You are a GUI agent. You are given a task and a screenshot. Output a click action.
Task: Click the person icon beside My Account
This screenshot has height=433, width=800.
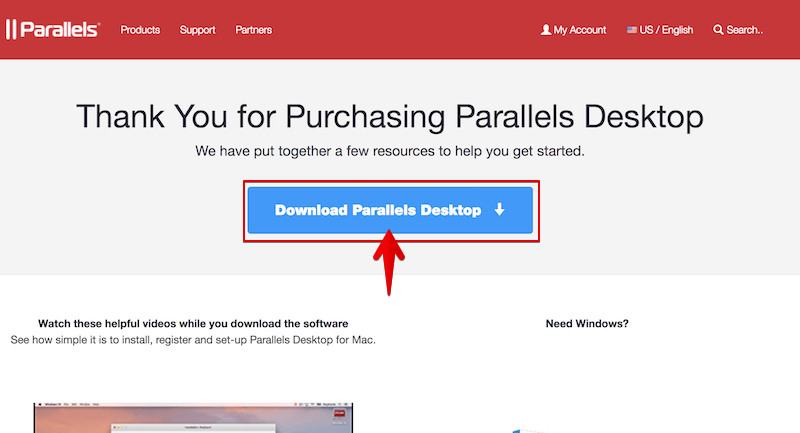click(546, 30)
